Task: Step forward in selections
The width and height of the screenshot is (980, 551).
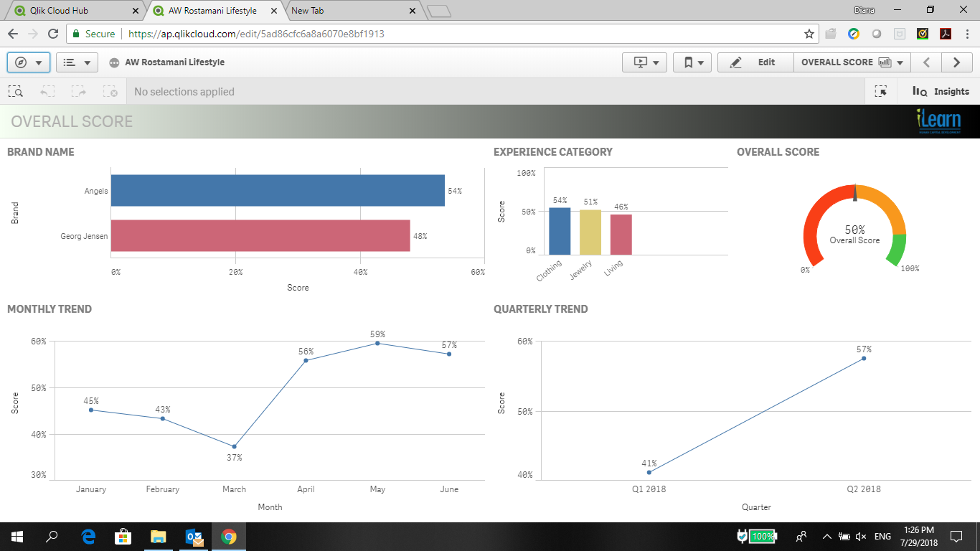Action: [x=78, y=91]
